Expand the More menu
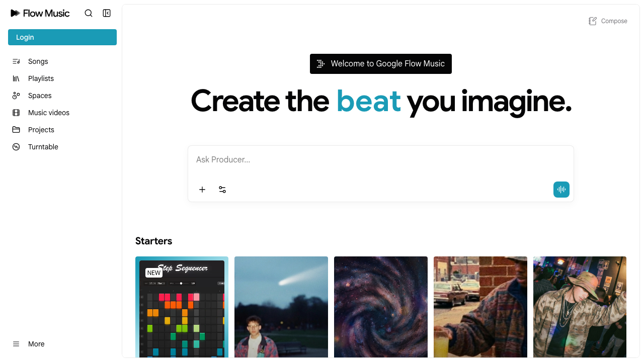The image size is (644, 362). 36,344
